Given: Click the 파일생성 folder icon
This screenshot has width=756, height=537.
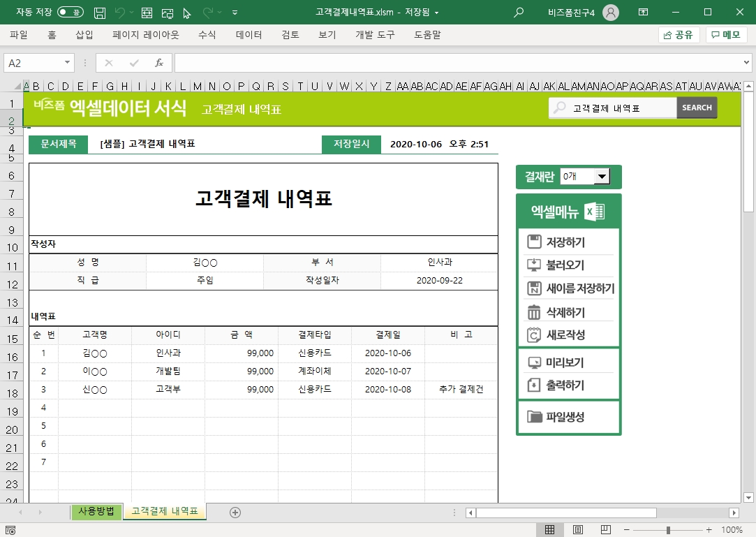Looking at the screenshot, I should [535, 417].
